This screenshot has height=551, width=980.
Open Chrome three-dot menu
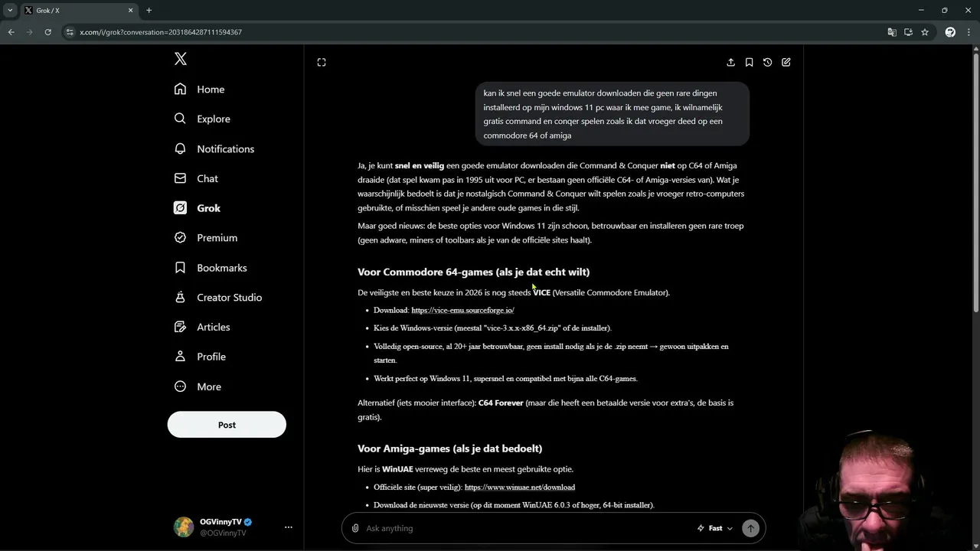pos(969,32)
